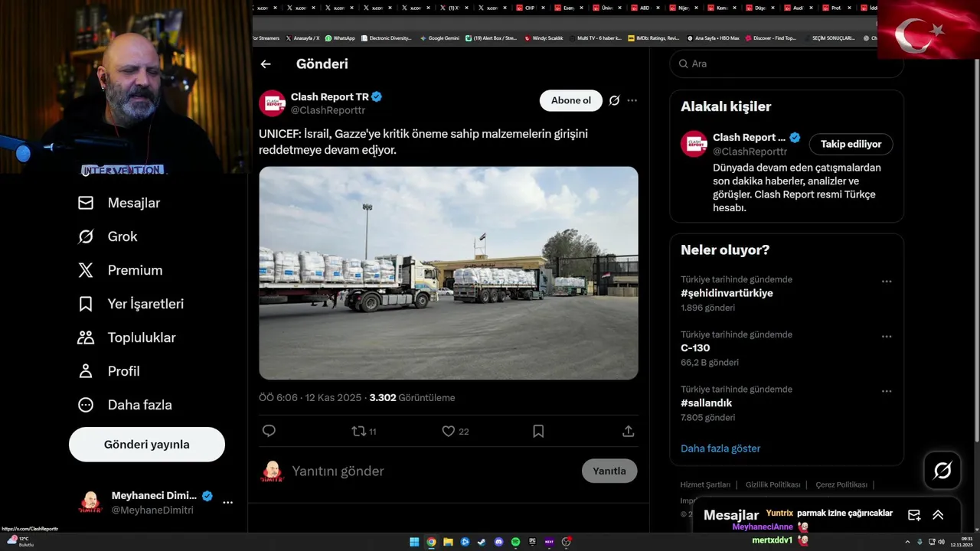Open File Explorer from the taskbar
Viewport: 980px width, 551px height.
[448, 542]
